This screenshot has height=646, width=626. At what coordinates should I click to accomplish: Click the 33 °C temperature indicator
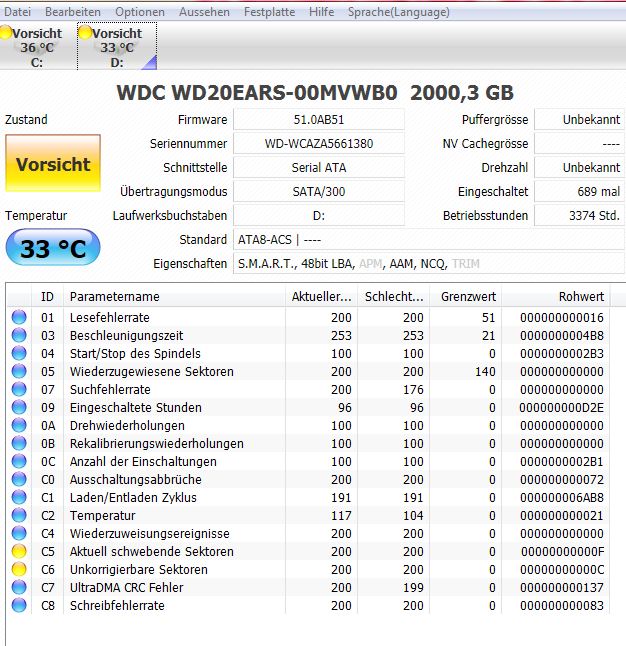(53, 247)
